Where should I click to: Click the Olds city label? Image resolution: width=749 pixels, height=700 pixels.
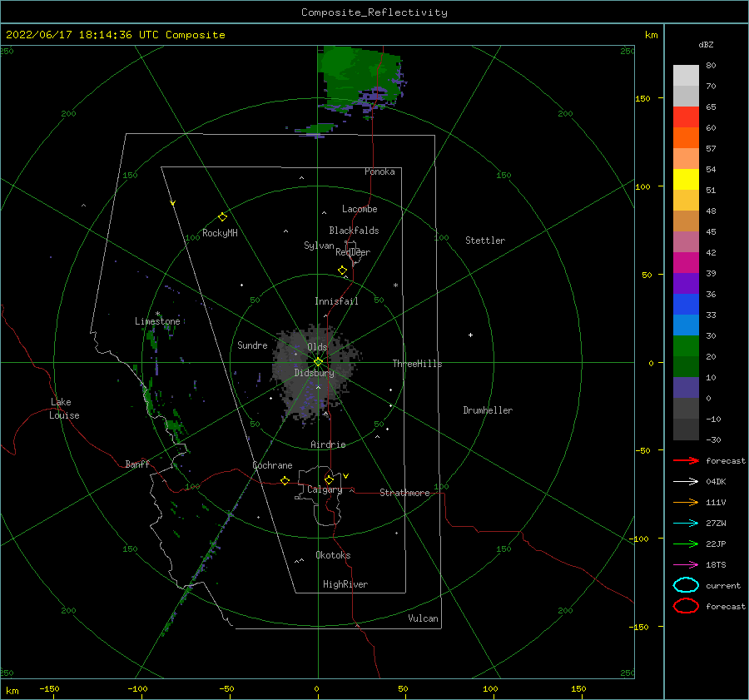pyautogui.click(x=317, y=347)
